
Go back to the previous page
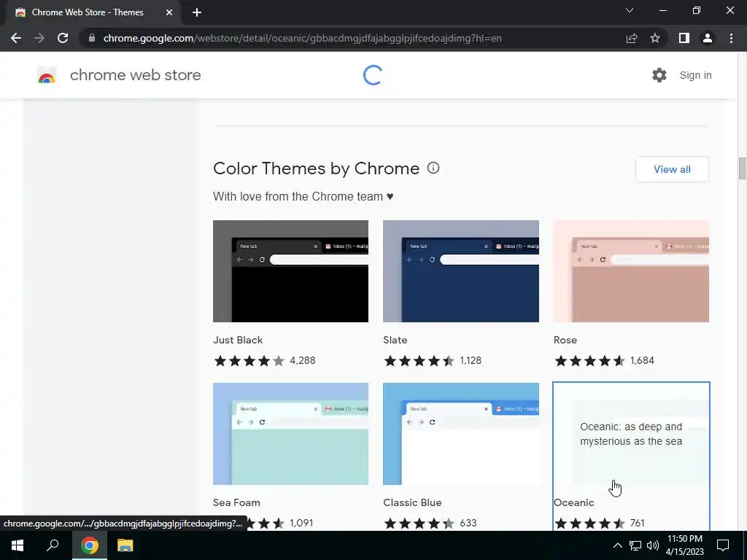[16, 38]
